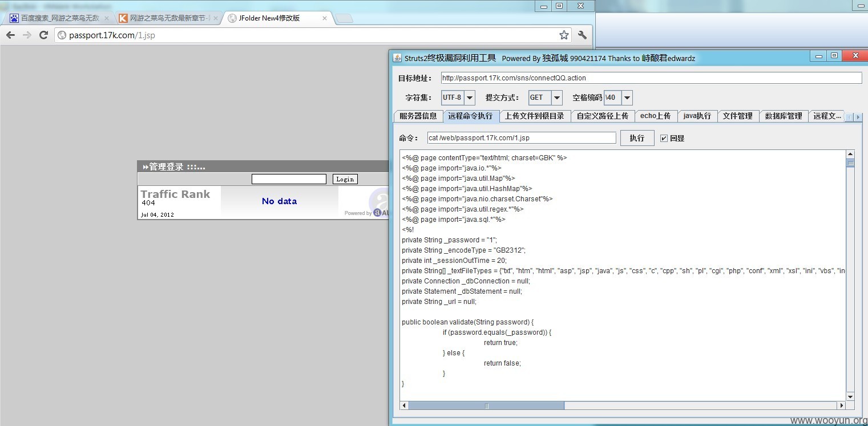Open the 文件管理 tab

pos(738,116)
